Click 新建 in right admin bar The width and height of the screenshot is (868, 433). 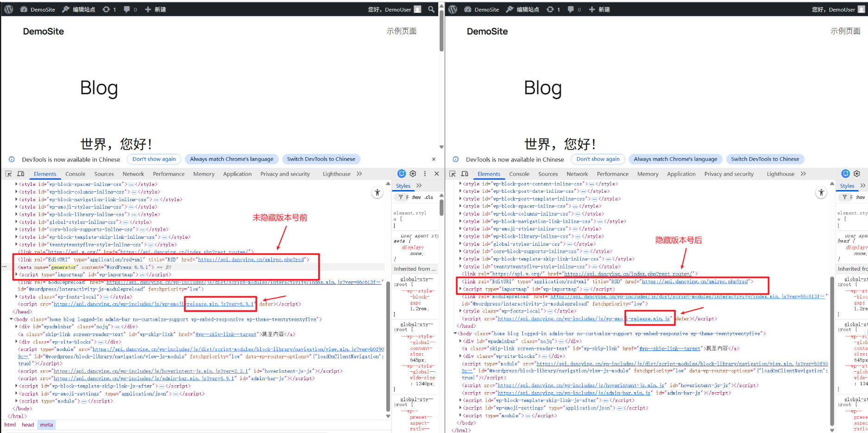click(599, 9)
